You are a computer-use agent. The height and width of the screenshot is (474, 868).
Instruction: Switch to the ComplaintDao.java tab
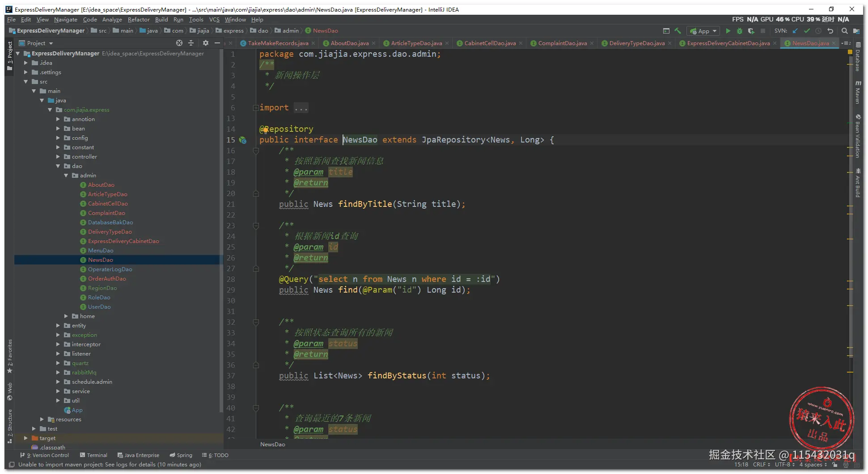(x=562, y=43)
